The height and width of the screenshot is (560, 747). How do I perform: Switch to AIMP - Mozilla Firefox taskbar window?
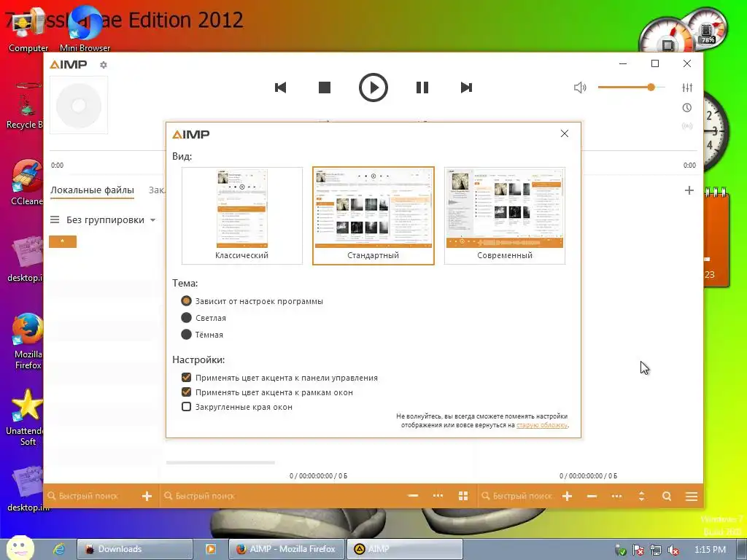coord(287,549)
